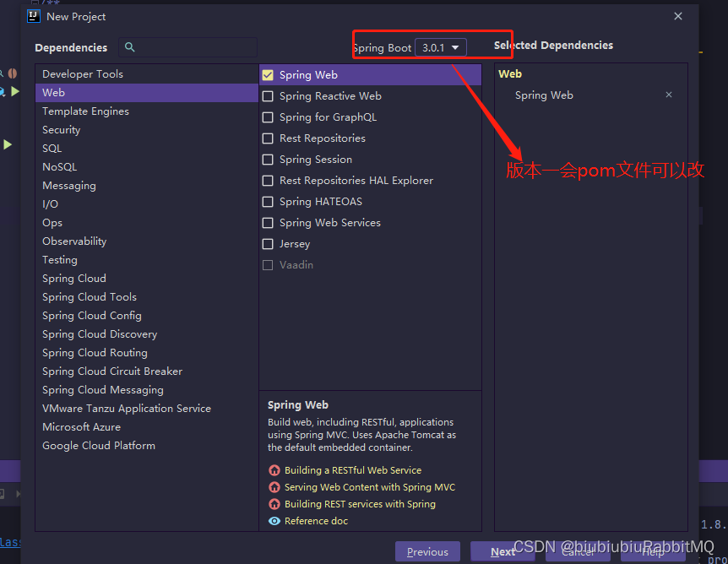Select the NoSQL category
The width and height of the screenshot is (728, 564).
(x=147, y=166)
